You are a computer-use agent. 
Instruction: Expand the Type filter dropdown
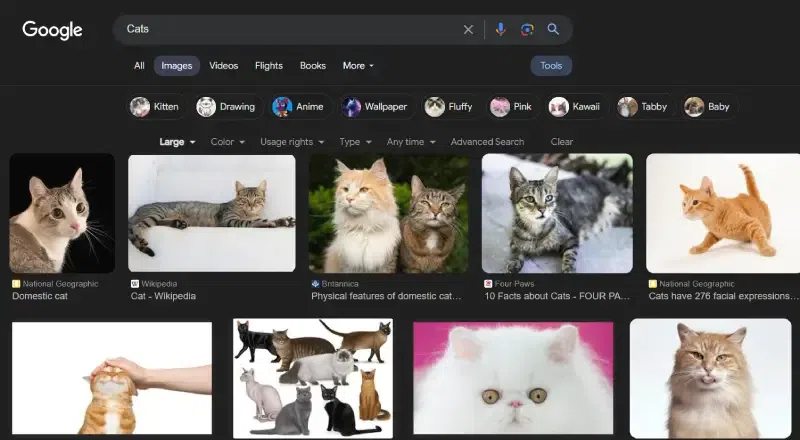355,142
